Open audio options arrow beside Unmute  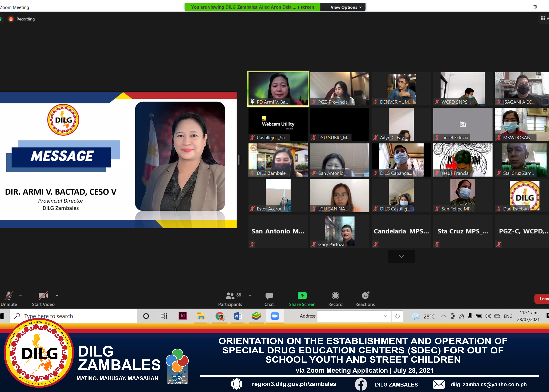20,295
